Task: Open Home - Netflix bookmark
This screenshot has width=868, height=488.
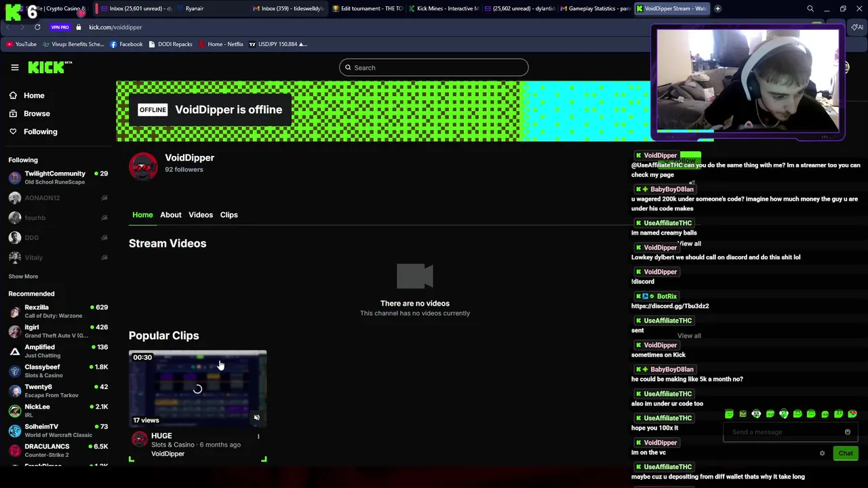Action: 220,44
